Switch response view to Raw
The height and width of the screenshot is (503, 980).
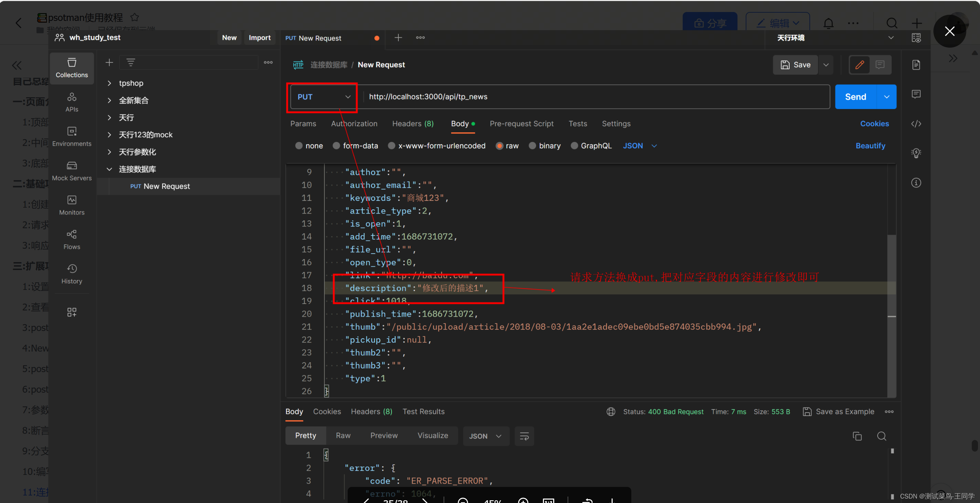pos(343,435)
